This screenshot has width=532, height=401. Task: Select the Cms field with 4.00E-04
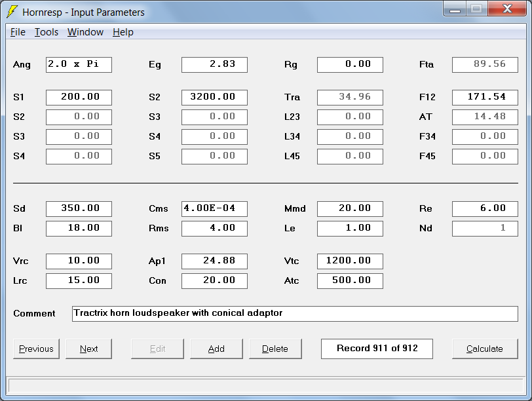click(214, 209)
